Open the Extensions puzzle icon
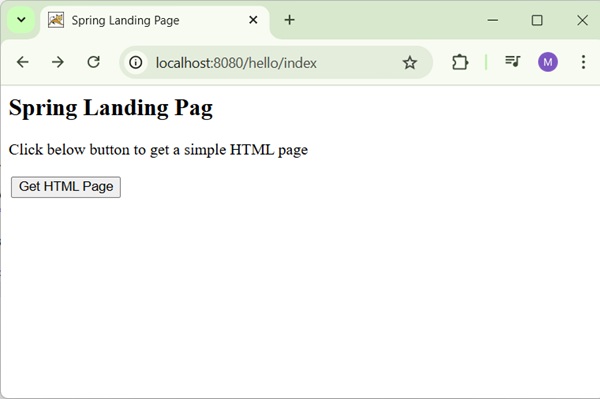This screenshot has height=399, width=600. (x=460, y=62)
